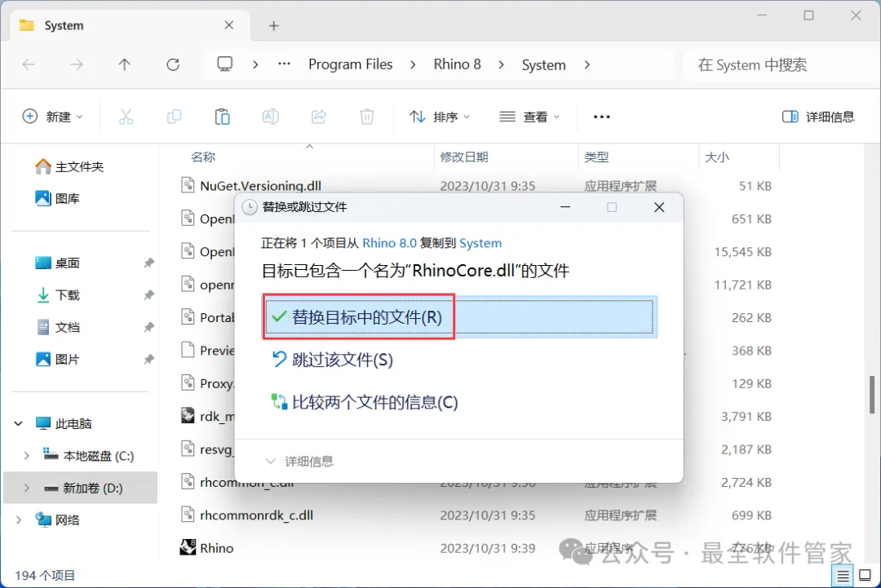Open hidden path ellipsis in address bar
The image size is (881, 588).
(285, 64)
